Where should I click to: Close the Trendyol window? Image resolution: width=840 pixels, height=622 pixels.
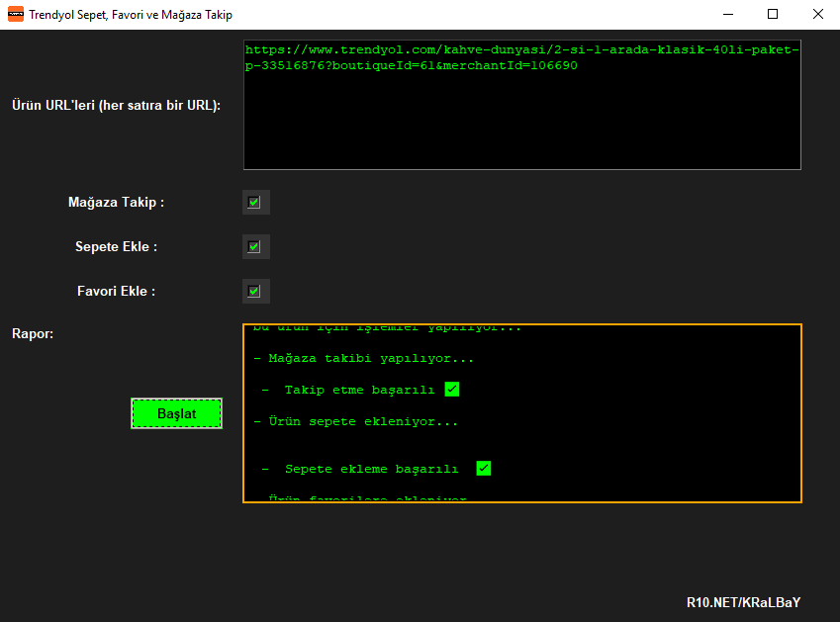817,15
